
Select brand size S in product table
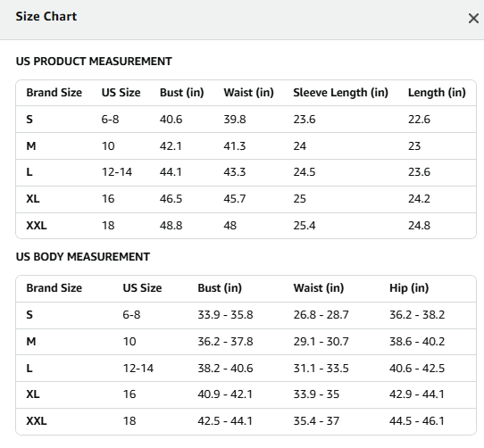29,120
